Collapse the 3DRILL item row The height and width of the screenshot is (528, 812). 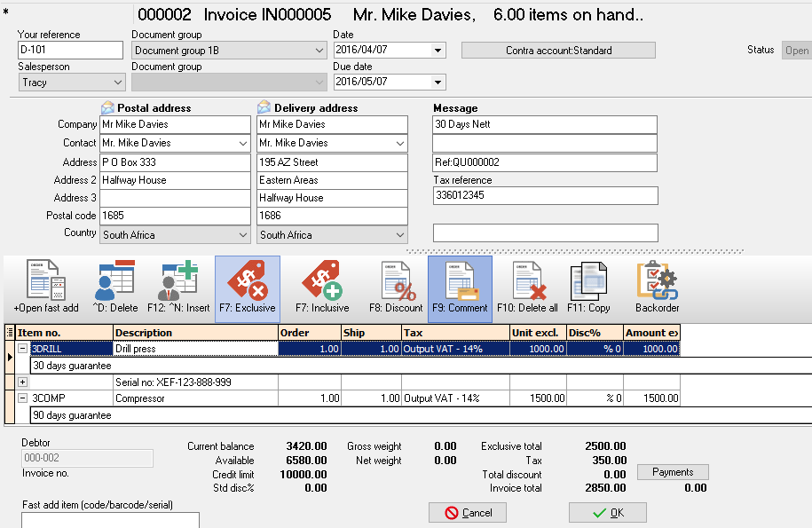tap(22, 349)
